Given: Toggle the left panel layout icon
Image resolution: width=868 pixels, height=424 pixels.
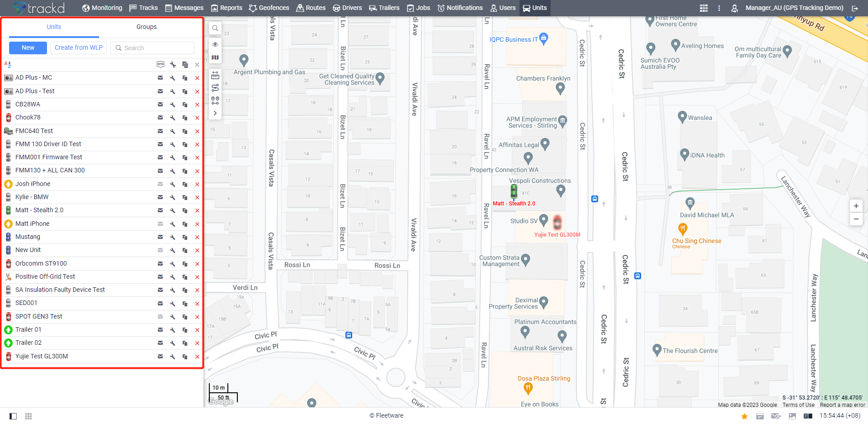Looking at the screenshot, I should pyautogui.click(x=13, y=416).
